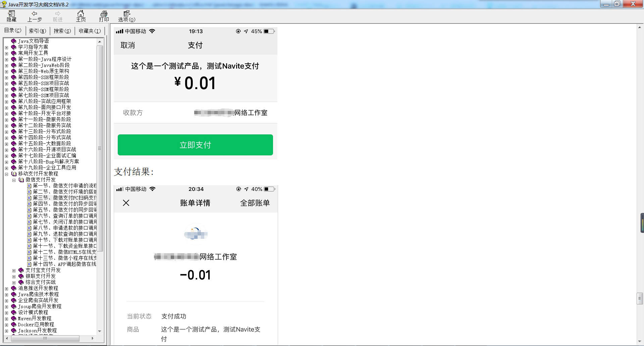Click the content pane scroll-up arrow
Viewport: 644px width, 346px height.
[x=640, y=27]
